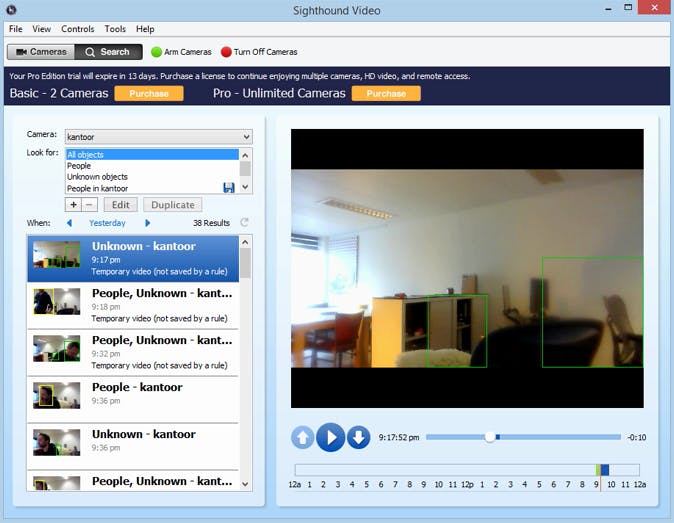
Task: Open the Camera dropdown showing kantoor
Action: click(x=159, y=137)
